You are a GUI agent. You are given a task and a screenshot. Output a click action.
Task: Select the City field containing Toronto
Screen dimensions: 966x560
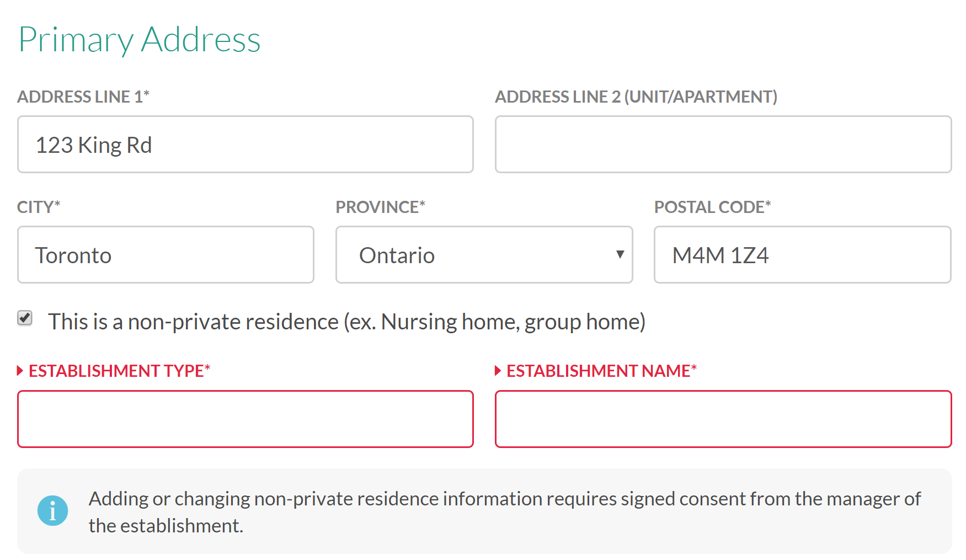166,255
